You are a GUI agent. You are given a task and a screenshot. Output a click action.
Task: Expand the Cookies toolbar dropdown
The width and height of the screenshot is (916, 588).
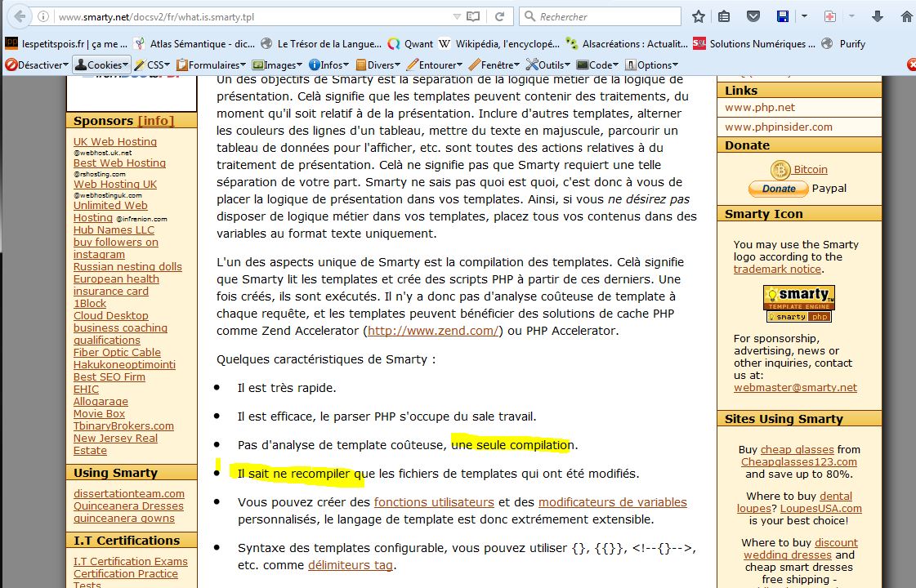coord(102,65)
